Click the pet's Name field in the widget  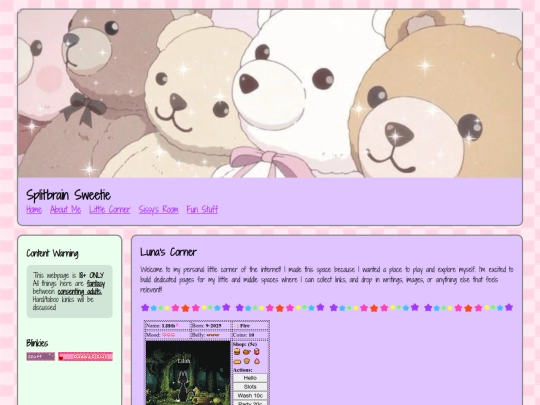167,325
